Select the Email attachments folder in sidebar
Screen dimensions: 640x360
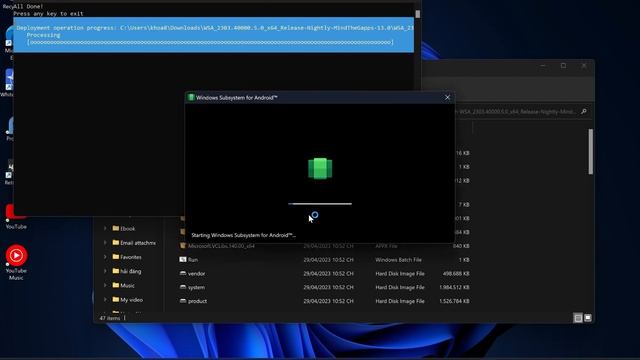[x=134, y=243]
